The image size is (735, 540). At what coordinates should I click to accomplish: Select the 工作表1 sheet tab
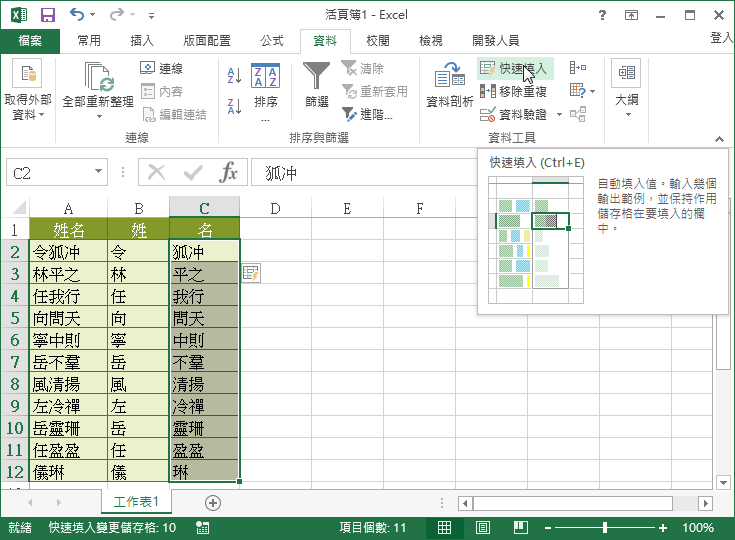[136, 502]
